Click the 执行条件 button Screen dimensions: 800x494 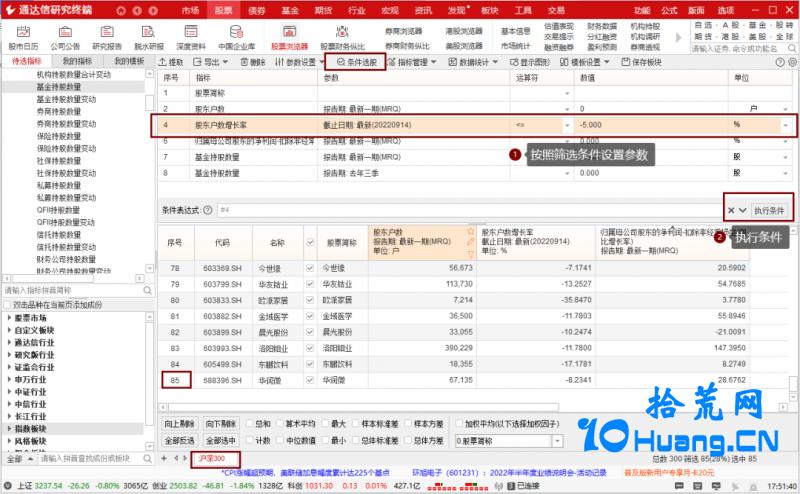click(769, 210)
